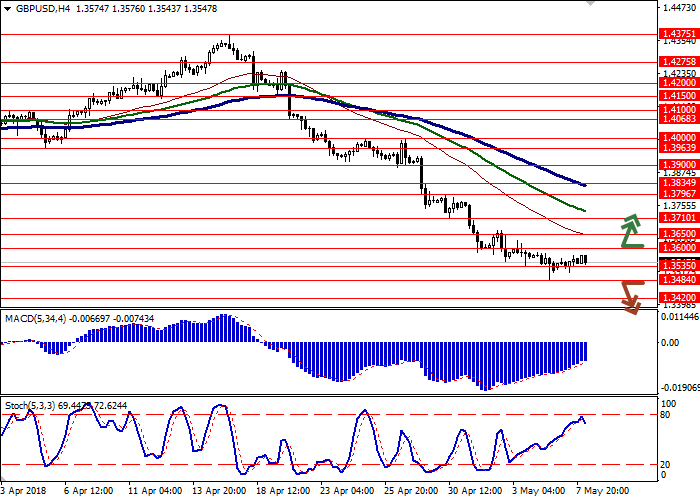The height and width of the screenshot is (500, 700).
Task: Click the 1.34840 support price label
Action: click(x=676, y=280)
